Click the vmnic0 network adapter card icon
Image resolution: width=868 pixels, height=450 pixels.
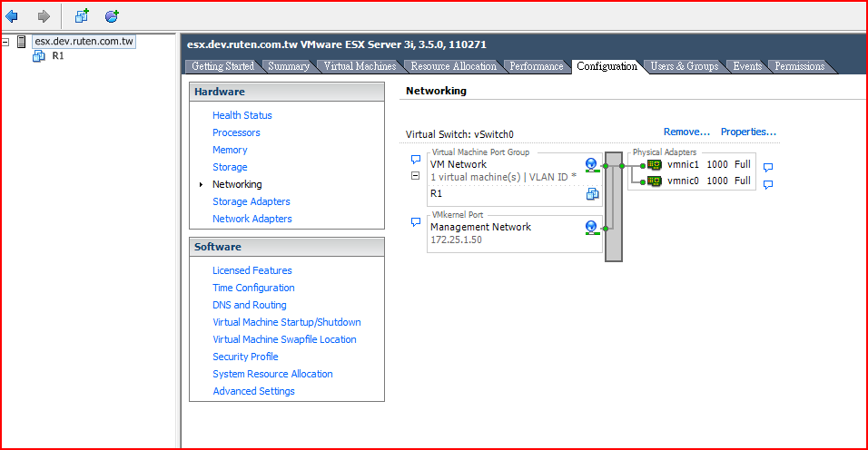[655, 181]
